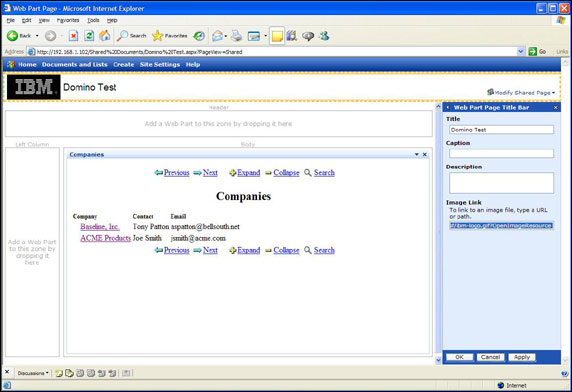The height and width of the screenshot is (392, 572).
Task: Click the tool pane back arrow icon
Action: tap(448, 107)
